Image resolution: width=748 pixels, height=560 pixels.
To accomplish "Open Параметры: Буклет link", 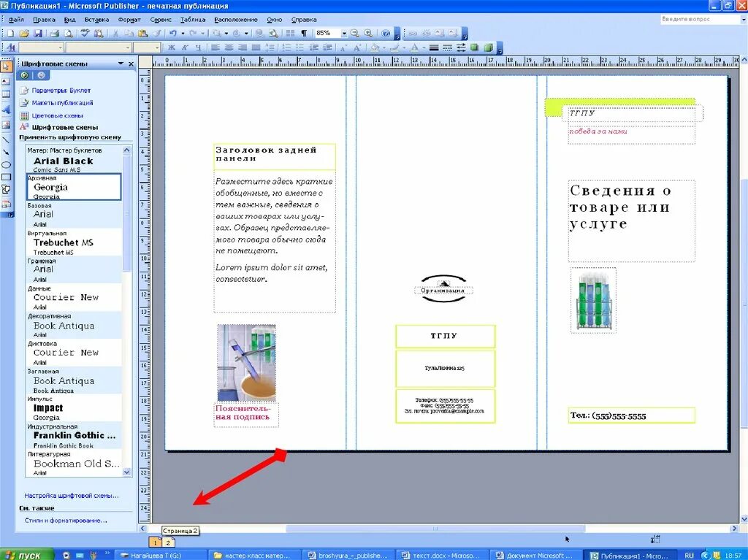I will 61,90.
